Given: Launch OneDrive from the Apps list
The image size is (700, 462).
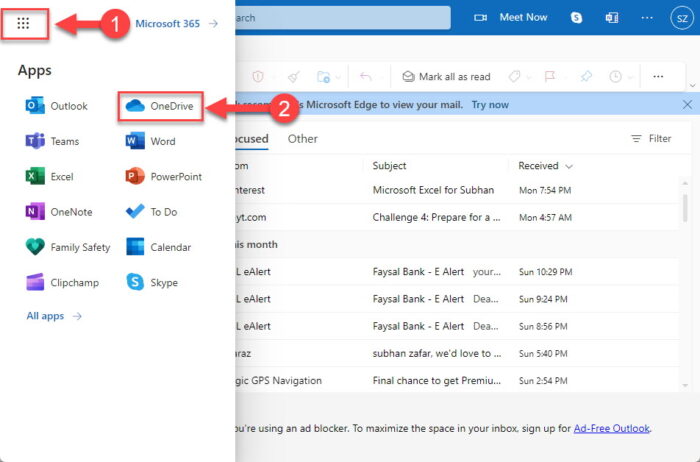Looking at the screenshot, I should (160, 106).
